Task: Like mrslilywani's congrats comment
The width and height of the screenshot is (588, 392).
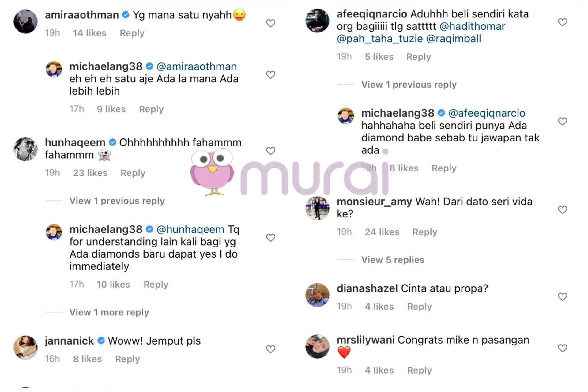Action: pyautogui.click(x=563, y=348)
